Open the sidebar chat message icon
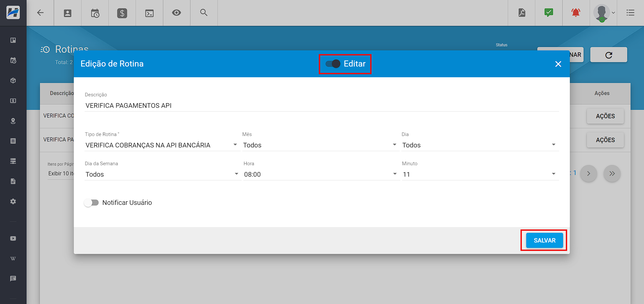Viewport: 644px width, 304px height. coord(13,279)
